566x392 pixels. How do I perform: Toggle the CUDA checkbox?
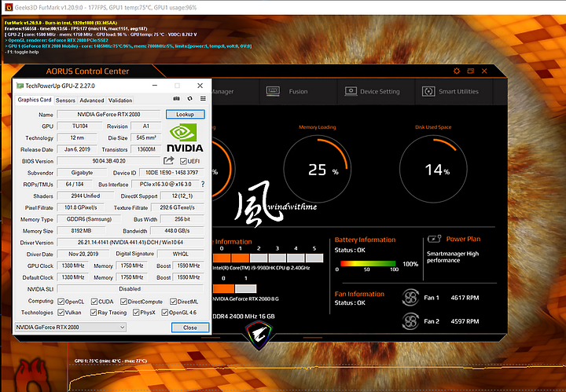tap(94, 302)
